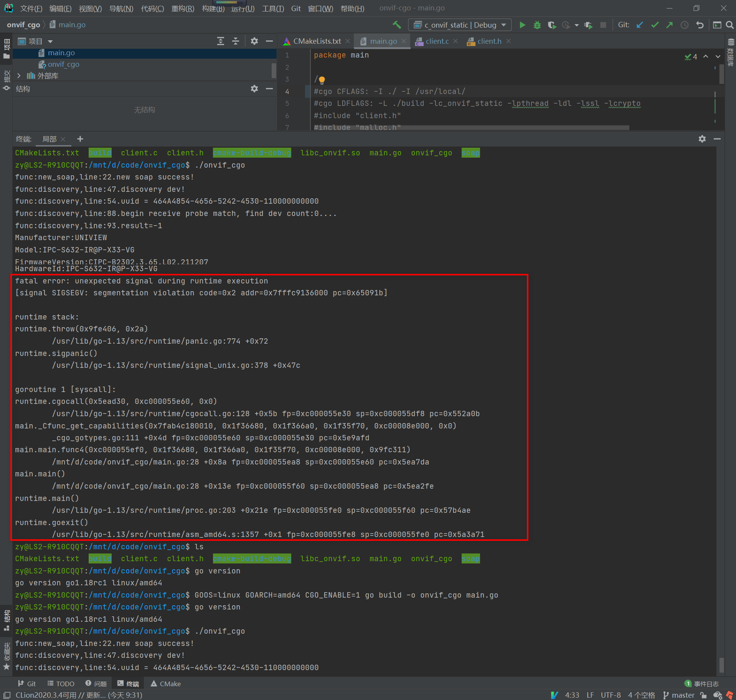Hide the terminal panel with minus
The height and width of the screenshot is (700, 736).
coord(717,139)
